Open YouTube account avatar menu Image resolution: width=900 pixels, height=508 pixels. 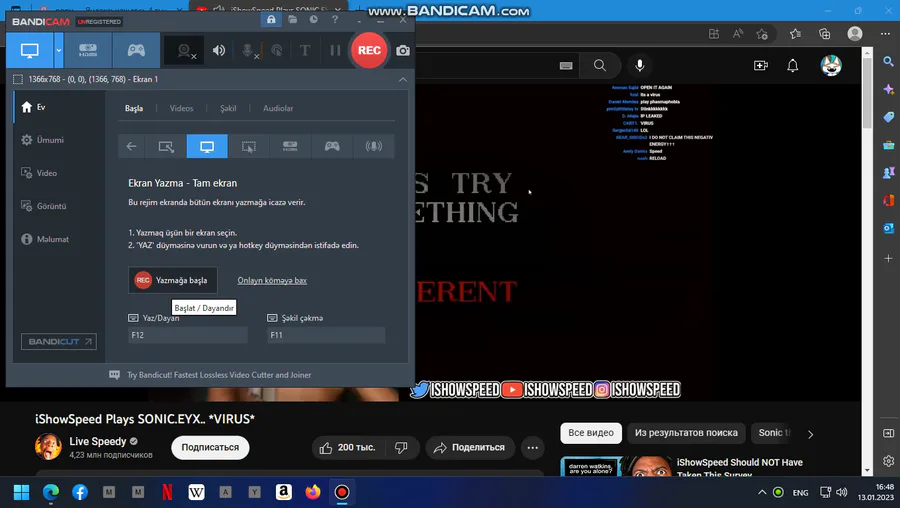pos(831,65)
